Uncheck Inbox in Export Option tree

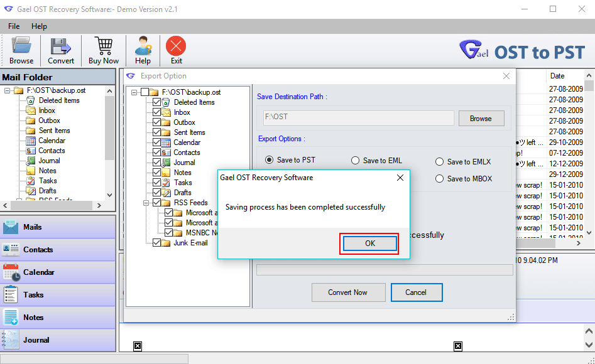pyautogui.click(x=156, y=112)
